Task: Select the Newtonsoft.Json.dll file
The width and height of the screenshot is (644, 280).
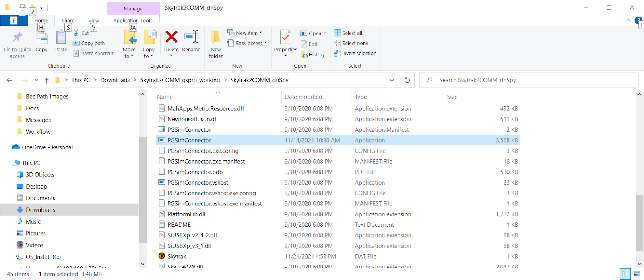Action: tap(338, 119)
